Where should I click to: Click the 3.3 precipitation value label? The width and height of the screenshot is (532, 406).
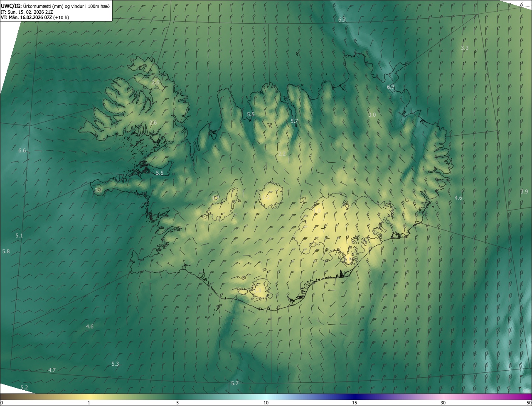(465, 48)
